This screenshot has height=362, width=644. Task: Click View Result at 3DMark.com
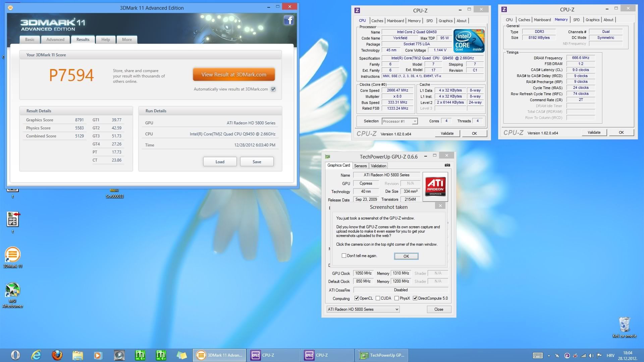[x=234, y=74]
